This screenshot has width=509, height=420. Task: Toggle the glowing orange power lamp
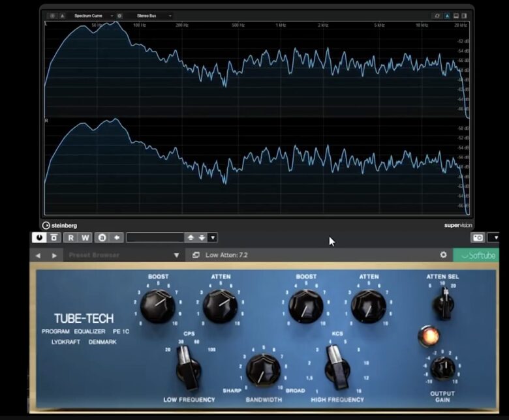pyautogui.click(x=429, y=337)
